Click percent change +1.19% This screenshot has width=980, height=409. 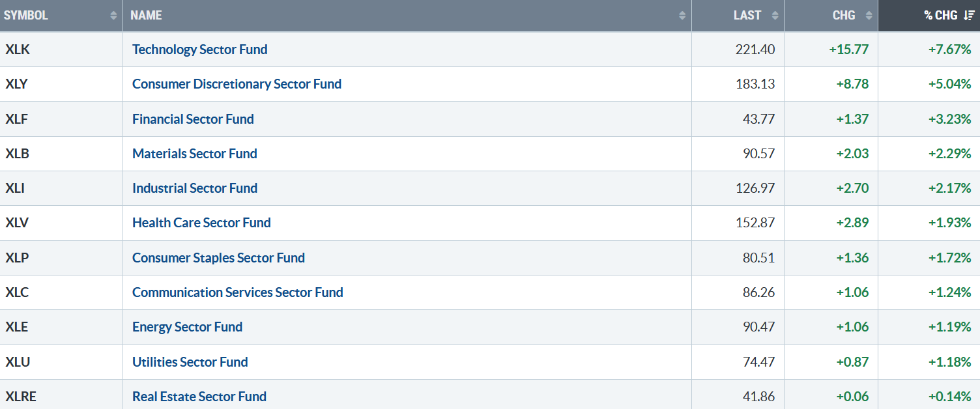950,327
